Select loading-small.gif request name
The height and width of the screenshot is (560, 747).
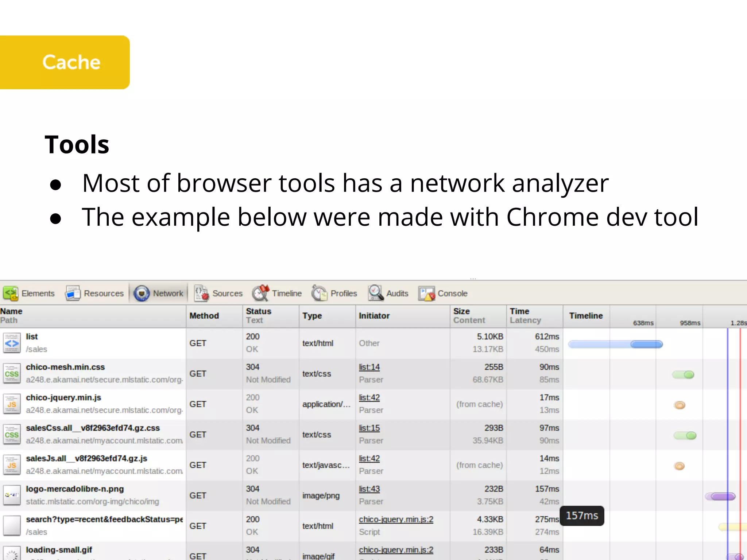click(59, 550)
